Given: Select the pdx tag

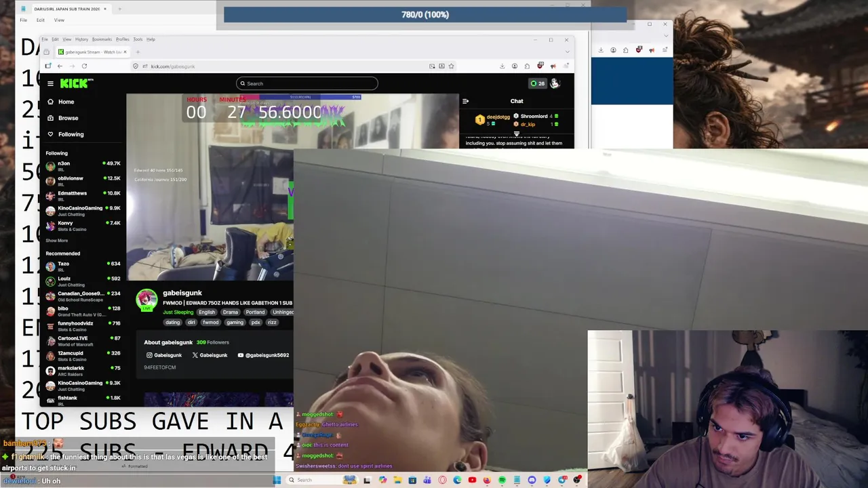Looking at the screenshot, I should [256, 323].
